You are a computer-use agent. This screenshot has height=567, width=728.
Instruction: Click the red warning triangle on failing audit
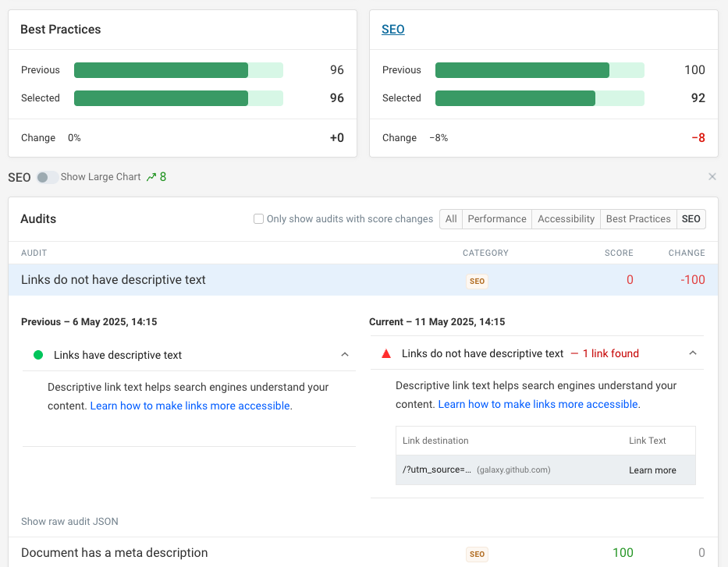pos(385,352)
